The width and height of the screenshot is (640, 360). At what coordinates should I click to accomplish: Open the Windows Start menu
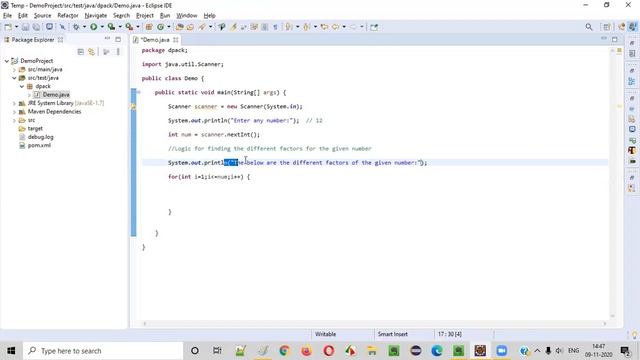[x=11, y=351]
